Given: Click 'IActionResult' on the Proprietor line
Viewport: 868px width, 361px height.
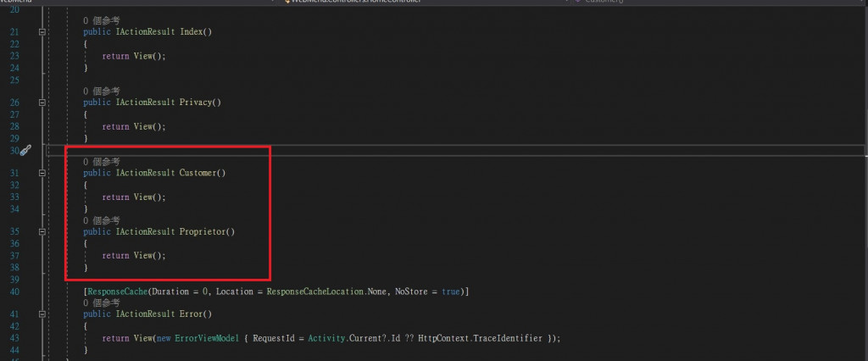Looking at the screenshot, I should coord(146,232).
